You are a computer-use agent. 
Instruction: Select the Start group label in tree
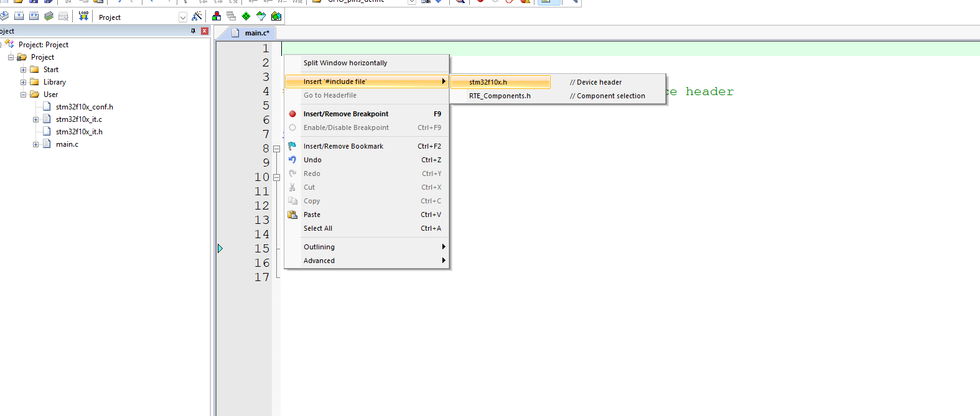coord(51,70)
